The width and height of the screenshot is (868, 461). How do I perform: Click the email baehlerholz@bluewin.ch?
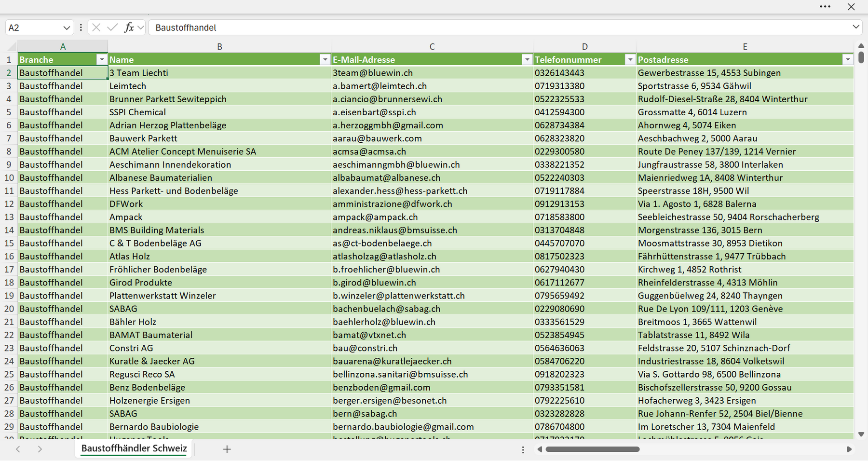click(x=384, y=322)
